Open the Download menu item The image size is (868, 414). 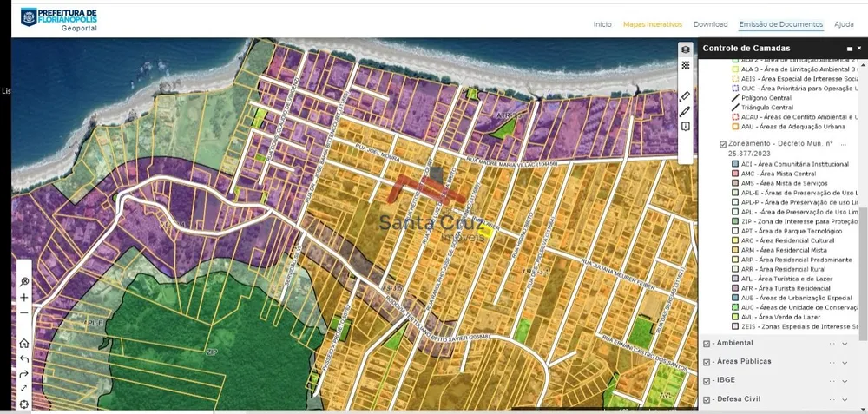tap(710, 24)
